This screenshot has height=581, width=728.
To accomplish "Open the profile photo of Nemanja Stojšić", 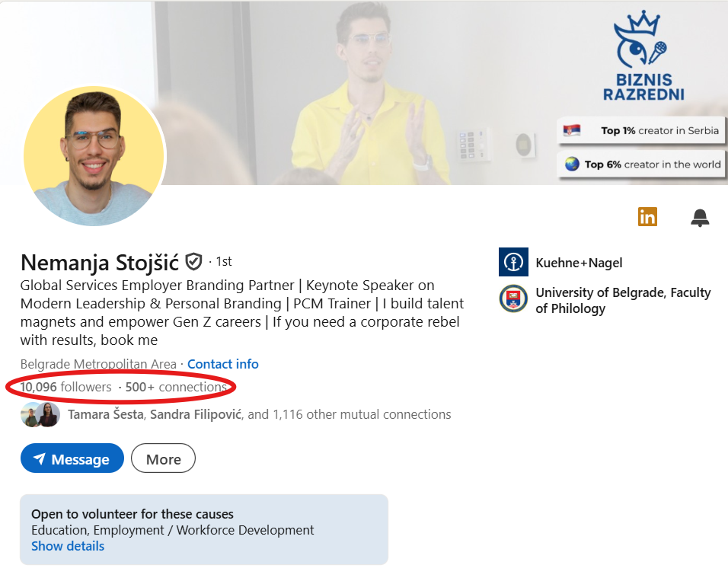I will pos(94,157).
